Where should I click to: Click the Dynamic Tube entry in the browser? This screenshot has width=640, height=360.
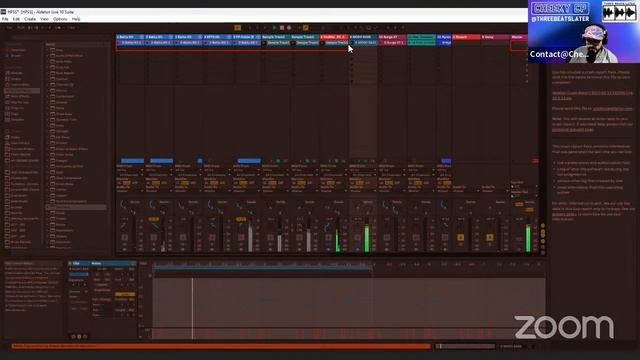66,120
